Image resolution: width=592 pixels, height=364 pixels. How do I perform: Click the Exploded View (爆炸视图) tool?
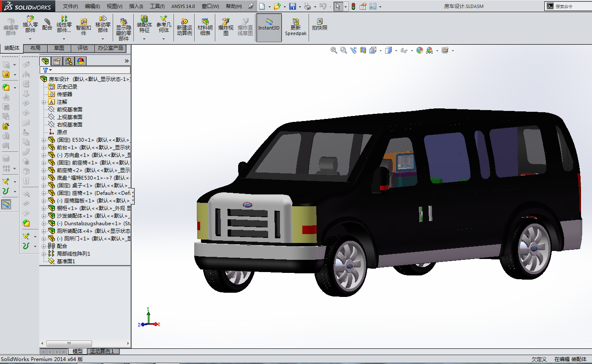coord(226,27)
